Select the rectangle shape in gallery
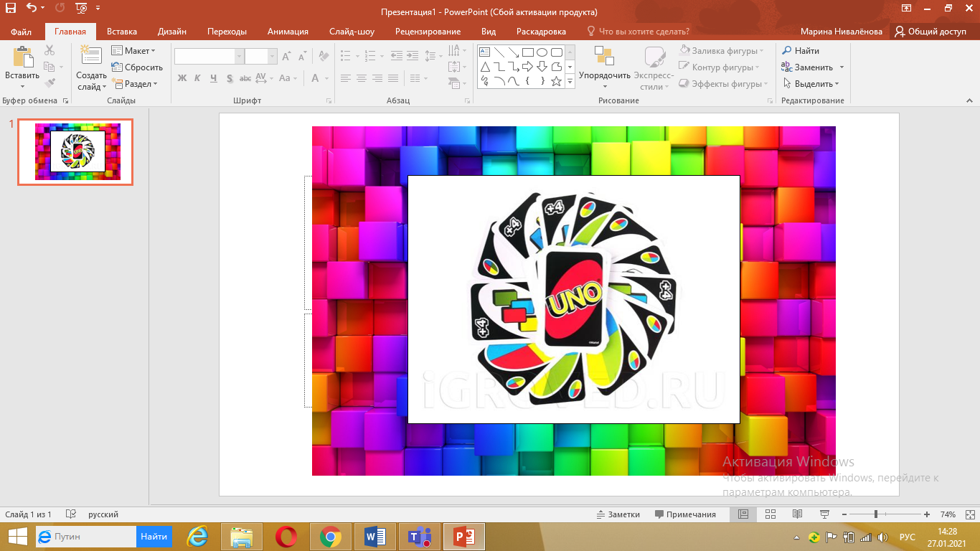 527,52
